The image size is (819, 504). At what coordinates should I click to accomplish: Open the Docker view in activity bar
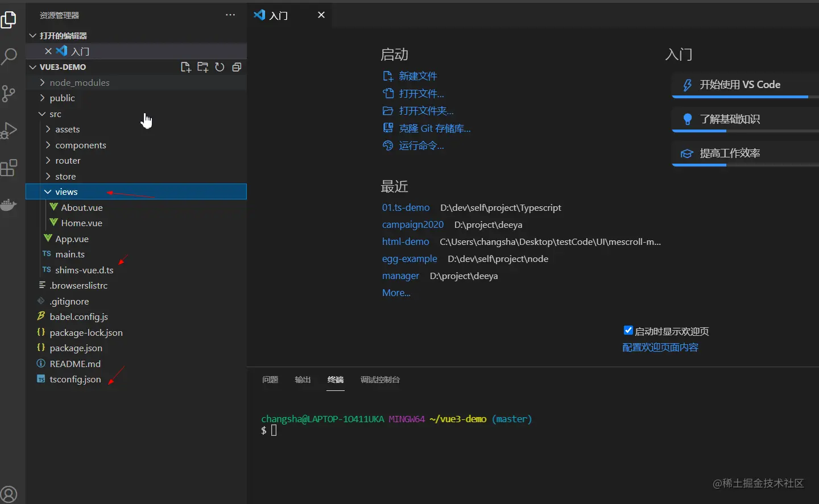coord(9,205)
